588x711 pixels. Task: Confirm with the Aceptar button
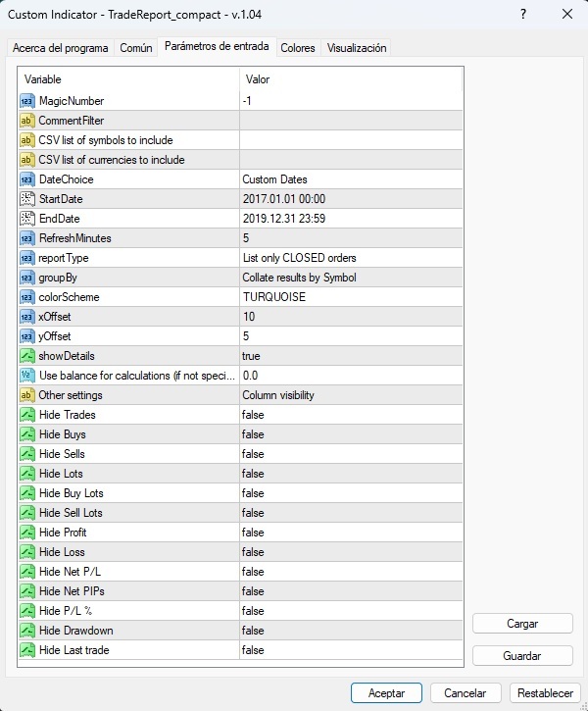click(386, 693)
